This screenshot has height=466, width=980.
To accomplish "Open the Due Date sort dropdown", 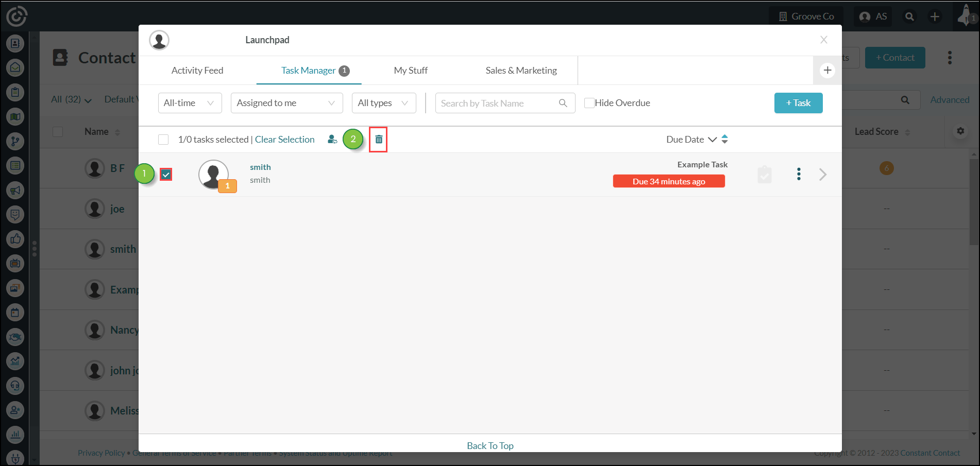I will pos(691,140).
